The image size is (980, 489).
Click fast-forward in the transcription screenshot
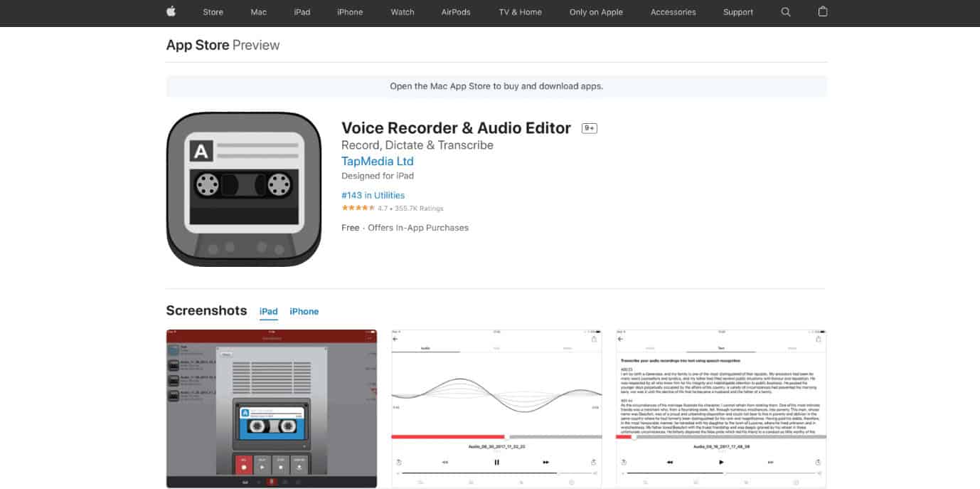click(x=770, y=462)
